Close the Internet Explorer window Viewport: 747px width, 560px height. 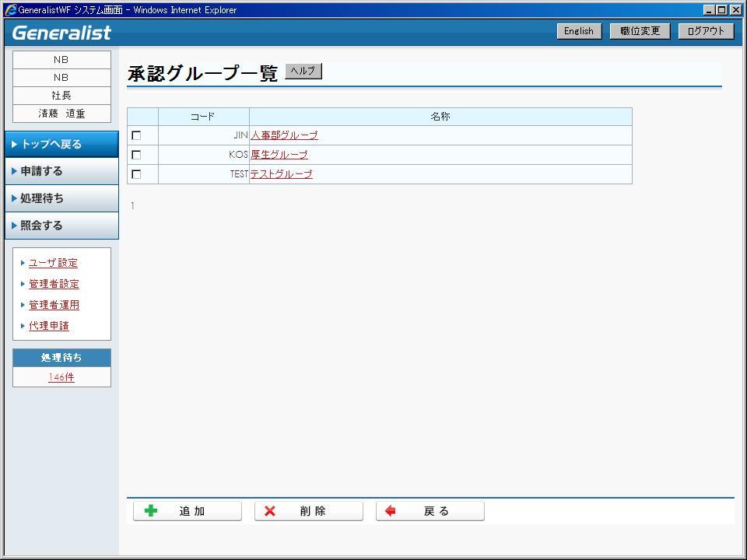coord(735,9)
